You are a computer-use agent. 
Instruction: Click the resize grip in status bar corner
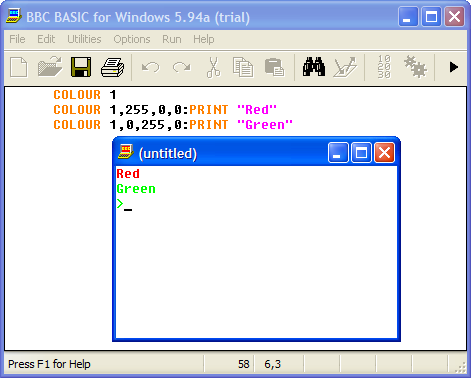coord(461,367)
